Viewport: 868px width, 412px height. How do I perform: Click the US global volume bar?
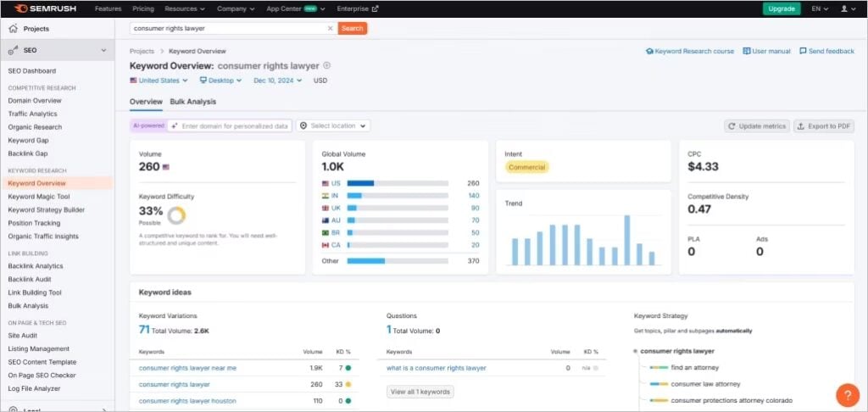pos(398,183)
